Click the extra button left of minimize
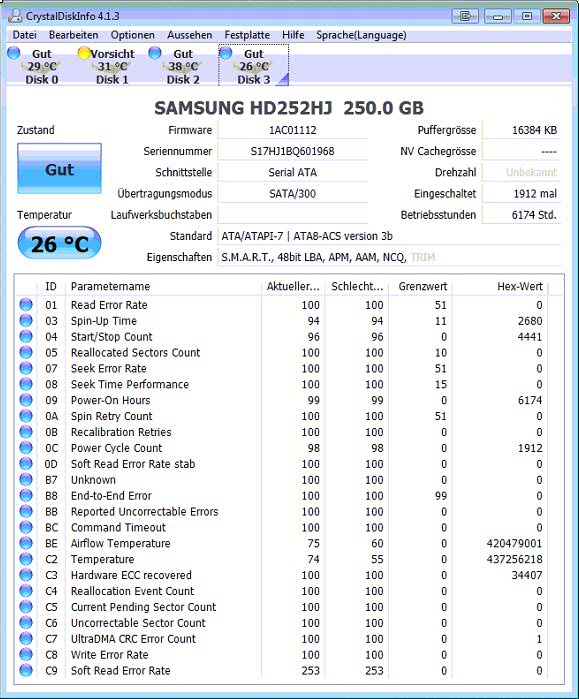Viewport: 579px width, 699px height. (465, 16)
